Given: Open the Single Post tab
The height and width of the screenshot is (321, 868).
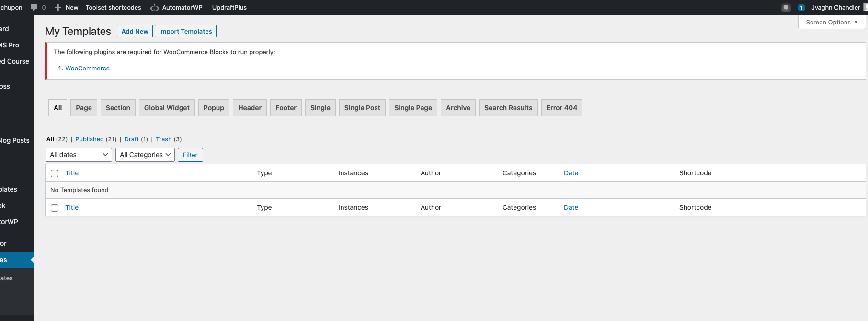Looking at the screenshot, I should pos(362,108).
